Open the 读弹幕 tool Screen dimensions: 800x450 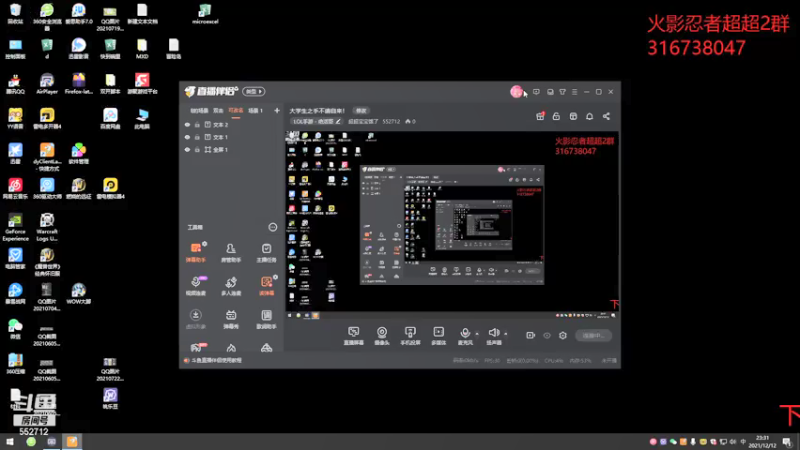[266, 286]
